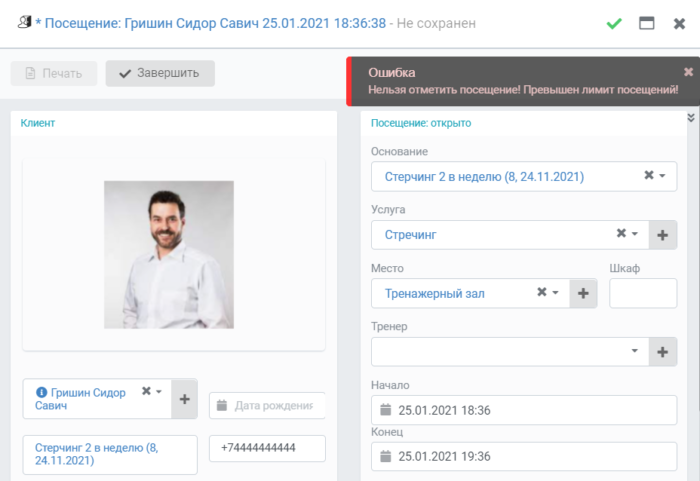Click the Тренажерный зал place value
Viewport: 700px width, 481px height.
pos(435,293)
